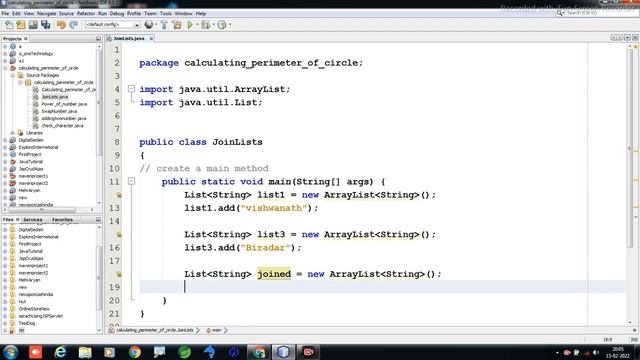Switch to the Services tab
640x360 pixels.
33,220
